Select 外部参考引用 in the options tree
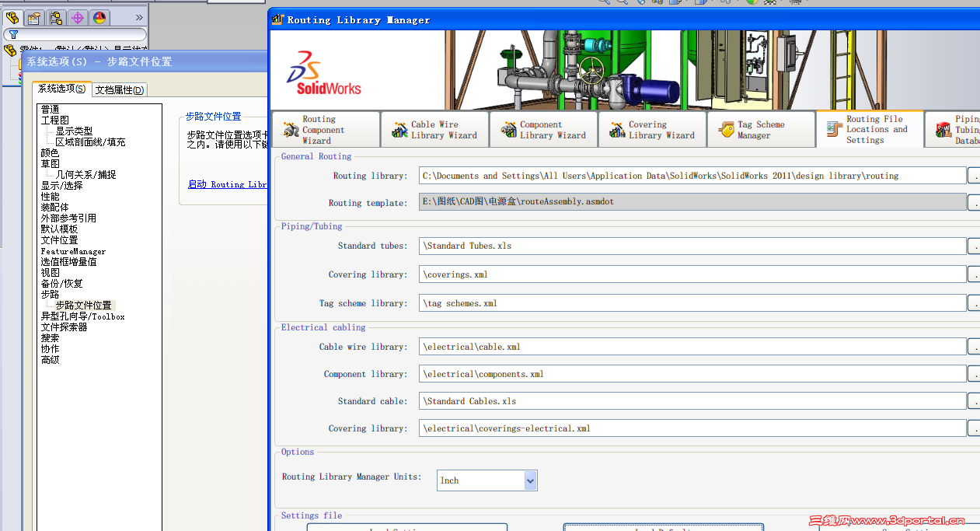This screenshot has width=980, height=531. [x=68, y=218]
